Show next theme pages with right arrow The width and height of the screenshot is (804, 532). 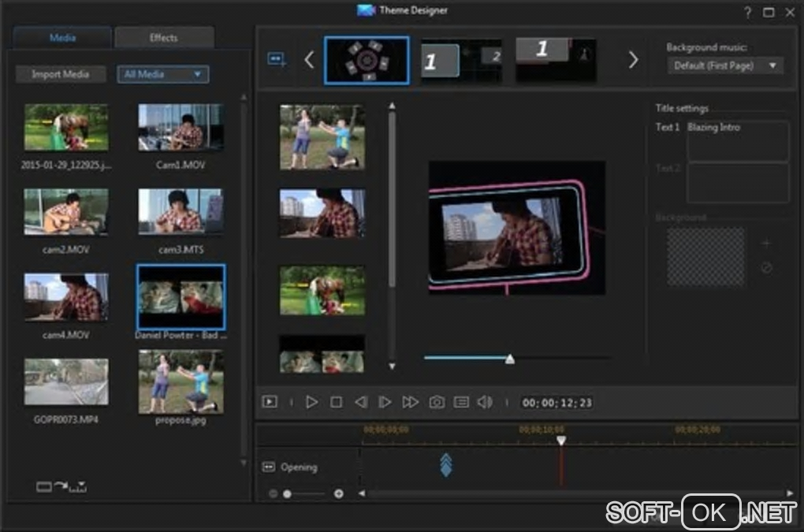pos(633,60)
